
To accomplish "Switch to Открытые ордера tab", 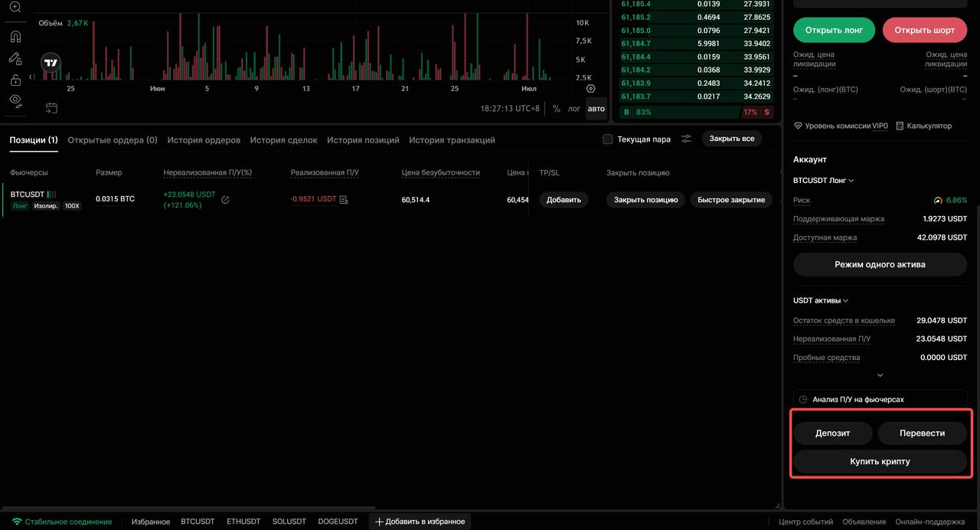I will (x=113, y=140).
